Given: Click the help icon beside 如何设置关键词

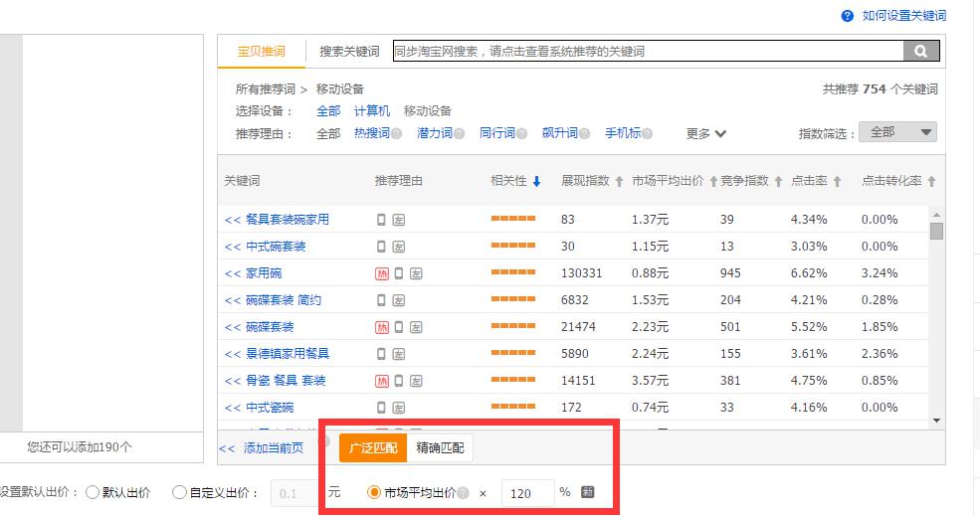Looking at the screenshot, I should coord(848,16).
